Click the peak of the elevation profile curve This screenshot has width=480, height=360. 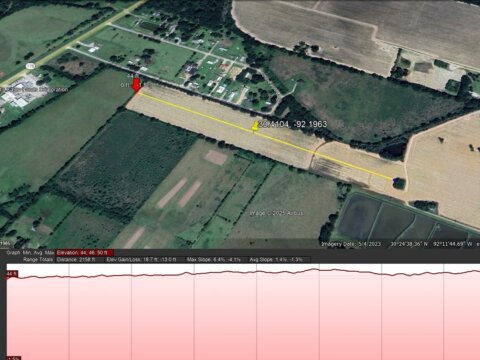pos(314,269)
